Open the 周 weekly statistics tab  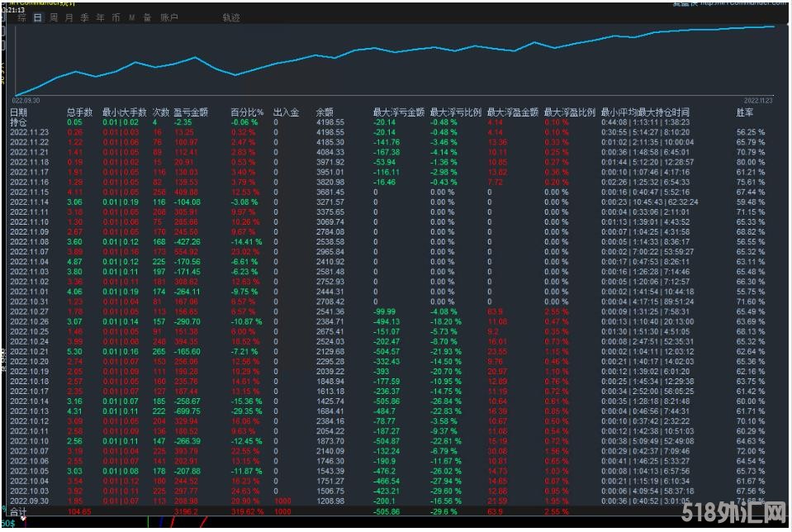click(x=54, y=17)
